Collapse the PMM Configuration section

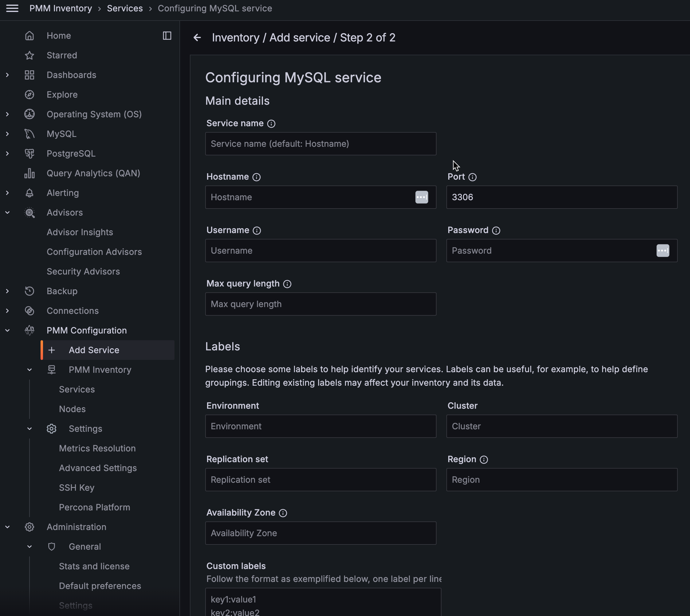tap(7, 330)
